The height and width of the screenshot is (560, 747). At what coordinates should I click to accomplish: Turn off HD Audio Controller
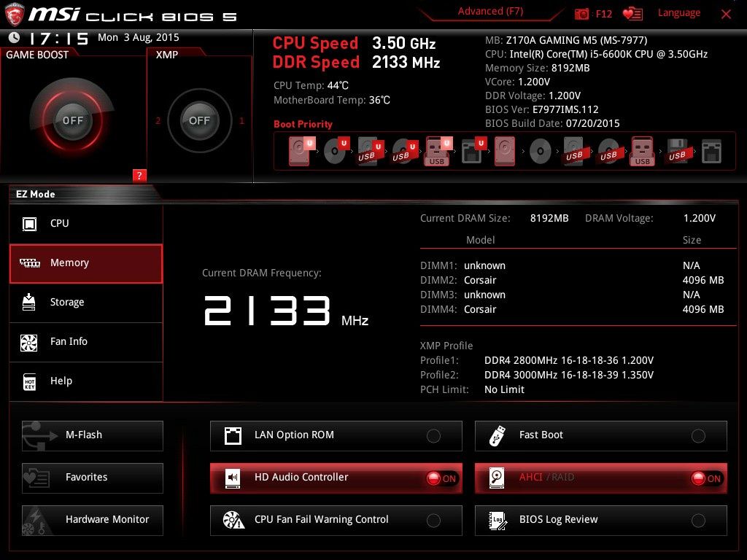point(441,478)
